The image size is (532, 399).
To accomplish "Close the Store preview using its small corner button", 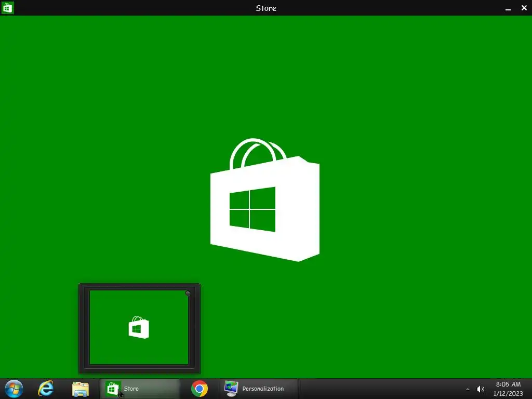I will click(x=188, y=293).
